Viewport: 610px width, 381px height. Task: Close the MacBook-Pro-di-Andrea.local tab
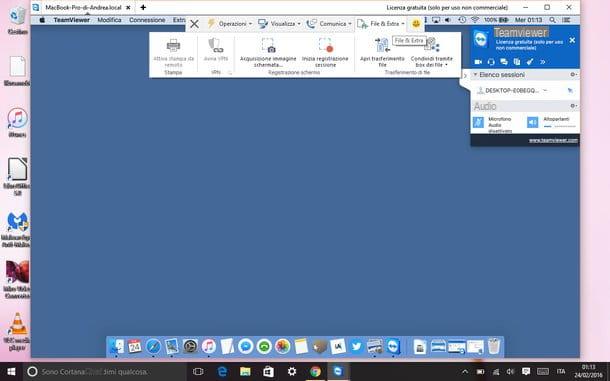(128, 7)
